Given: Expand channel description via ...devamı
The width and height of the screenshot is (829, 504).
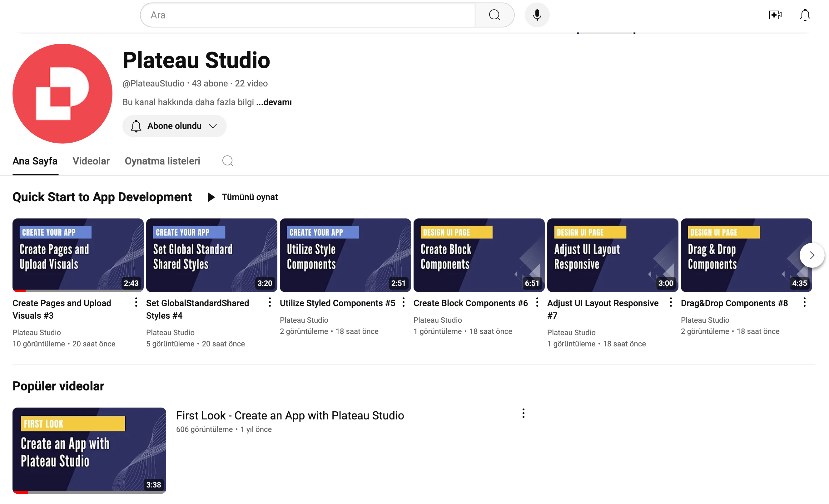Looking at the screenshot, I should [274, 102].
